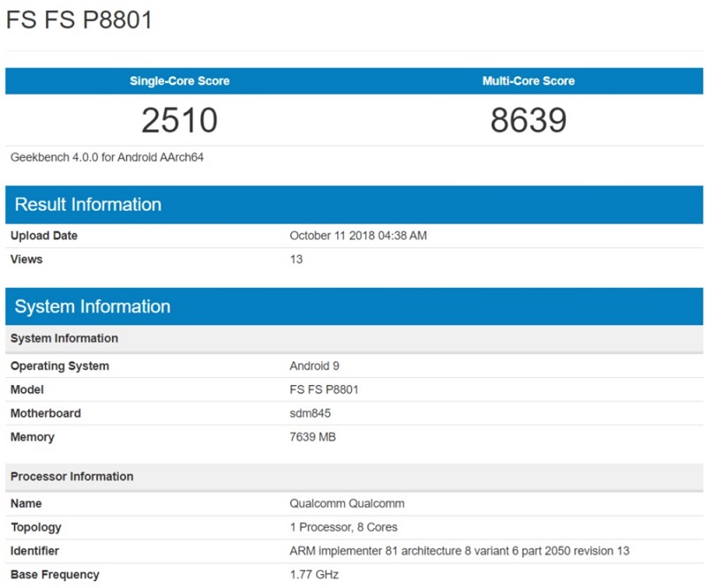This screenshot has height=588, width=706.
Task: Click the Memory label
Action: pyautogui.click(x=33, y=437)
